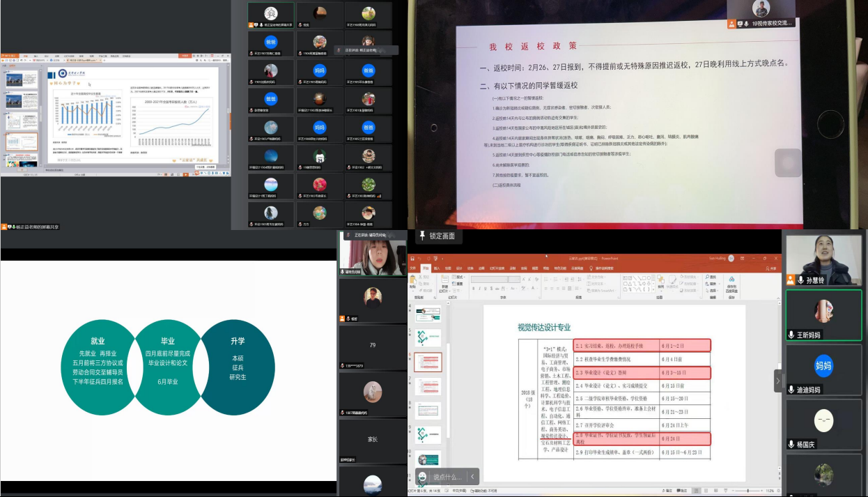The height and width of the screenshot is (497, 868).
Task: Toggle Bold formatting in PowerPoint ribbon
Action: (x=473, y=289)
